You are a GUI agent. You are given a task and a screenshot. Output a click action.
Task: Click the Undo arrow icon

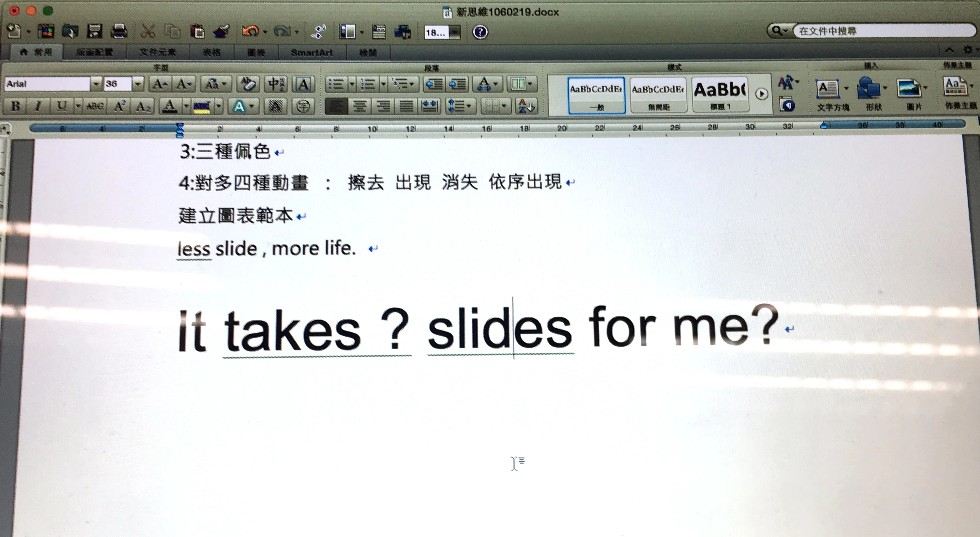pos(250,31)
